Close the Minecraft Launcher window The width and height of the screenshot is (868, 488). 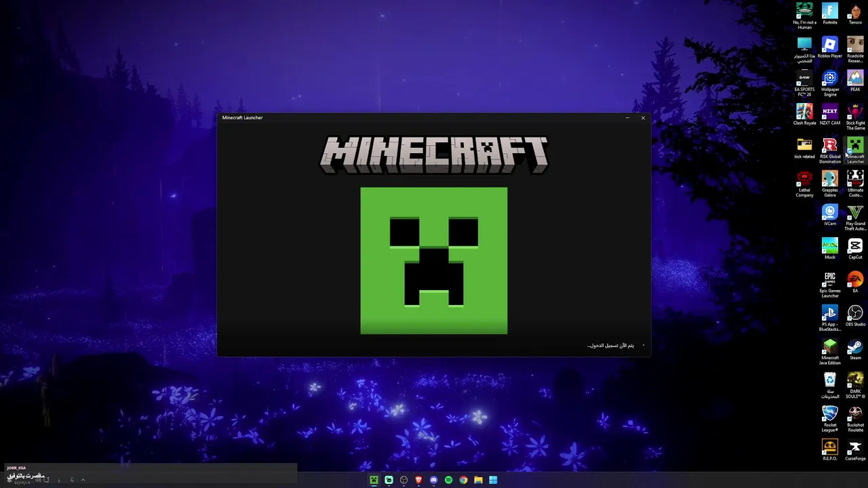coord(643,118)
